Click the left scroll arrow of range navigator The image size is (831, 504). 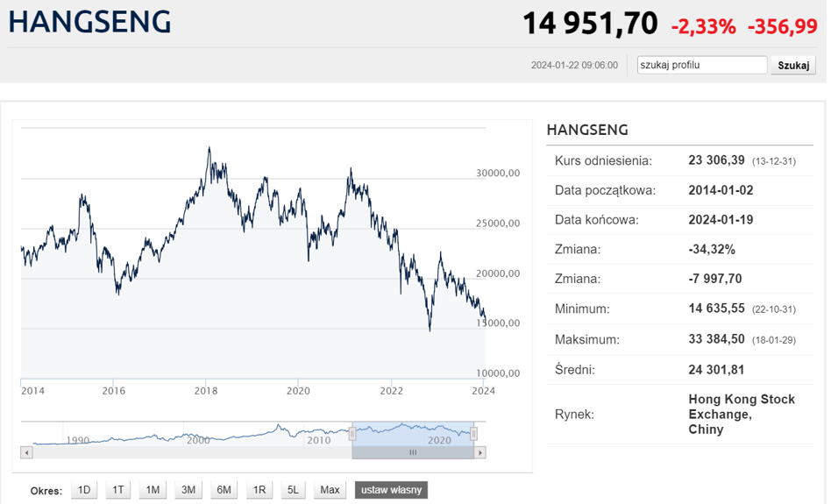point(26,452)
